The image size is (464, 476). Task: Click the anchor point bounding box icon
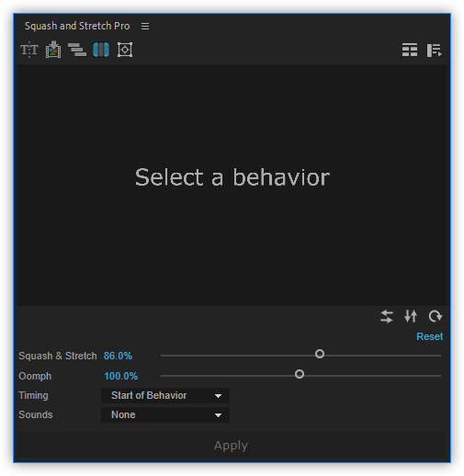[x=125, y=50]
